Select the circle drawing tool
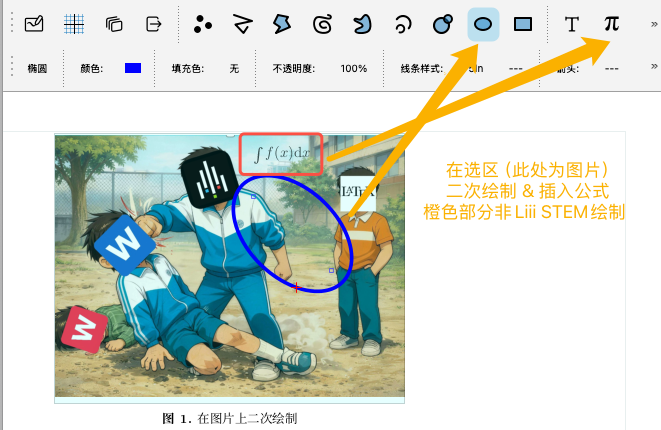661x430 pixels. 443,24
